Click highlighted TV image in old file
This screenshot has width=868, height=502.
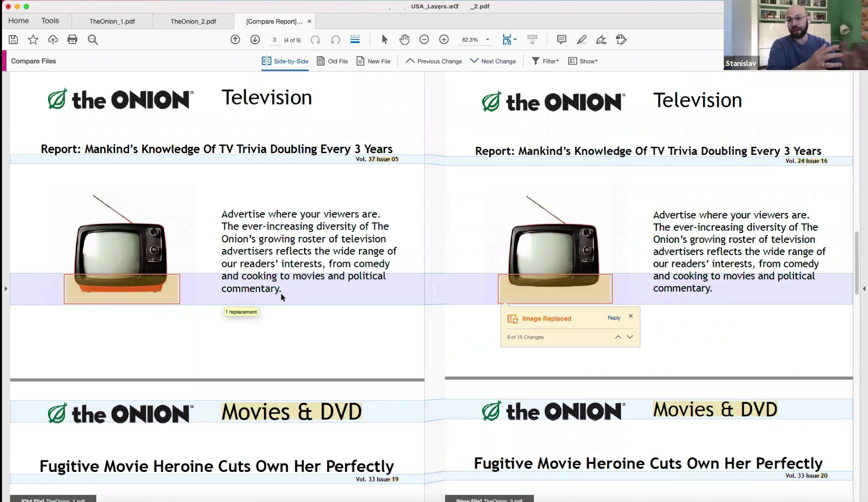pos(122,289)
